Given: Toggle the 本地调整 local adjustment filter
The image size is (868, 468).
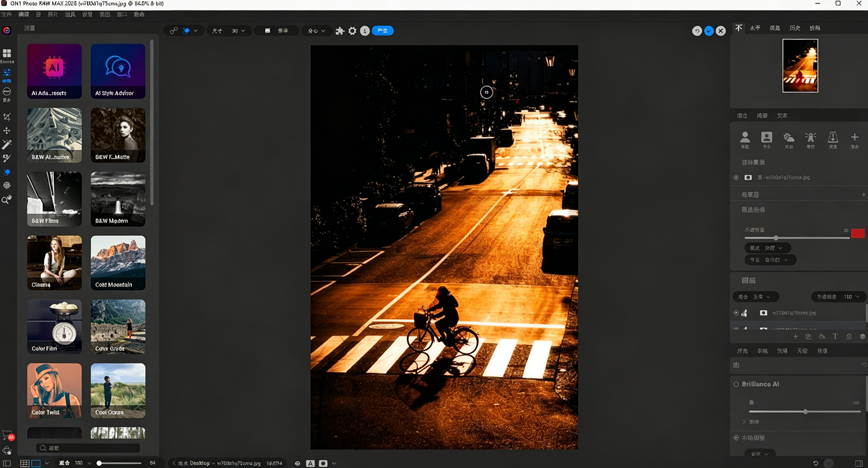Looking at the screenshot, I should pos(737,438).
